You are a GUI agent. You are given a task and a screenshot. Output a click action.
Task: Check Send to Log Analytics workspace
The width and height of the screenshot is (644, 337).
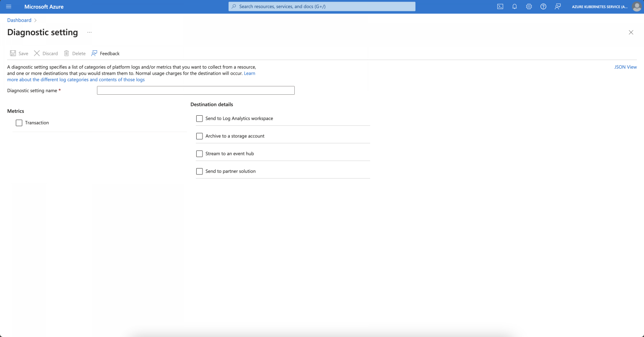[x=200, y=118]
